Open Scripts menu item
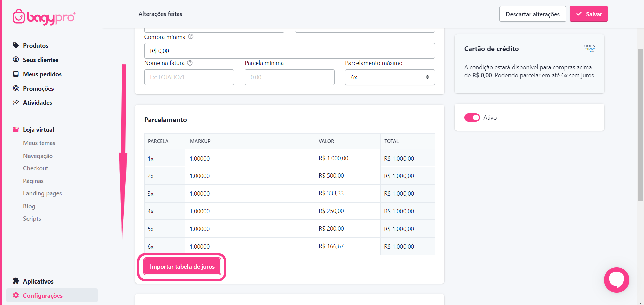Image resolution: width=644 pixels, height=305 pixels. pos(32,219)
